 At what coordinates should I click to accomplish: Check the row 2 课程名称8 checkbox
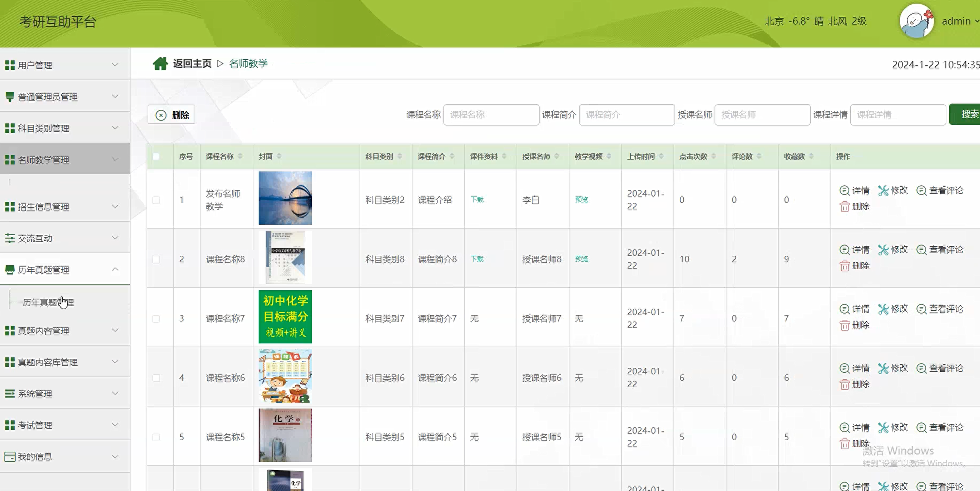[156, 260]
